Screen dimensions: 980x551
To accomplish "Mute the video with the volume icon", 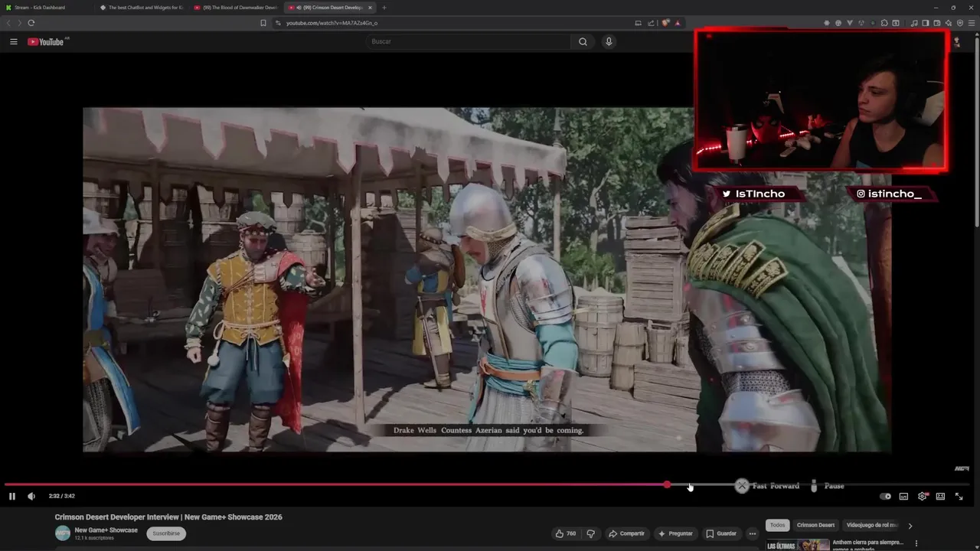I will [x=31, y=496].
